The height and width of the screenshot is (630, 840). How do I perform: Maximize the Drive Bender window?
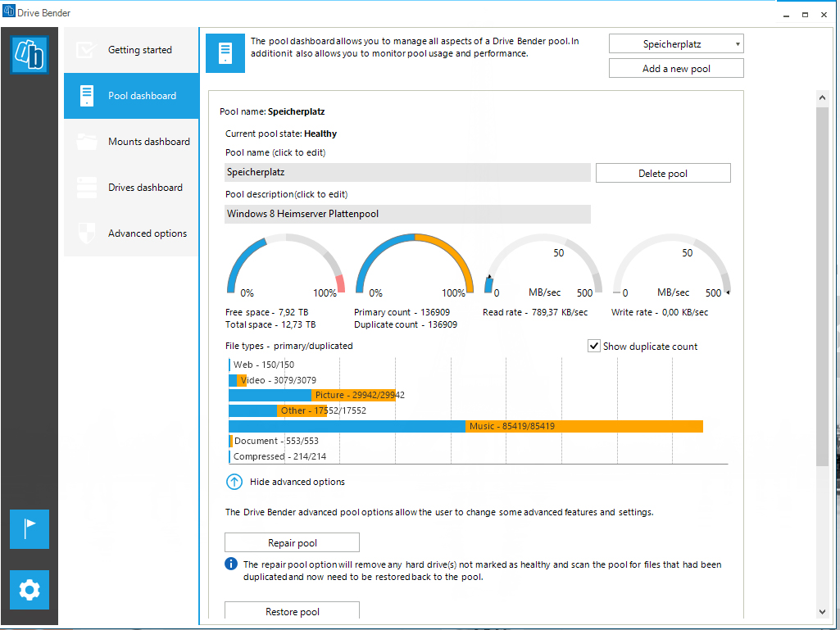[x=805, y=15]
